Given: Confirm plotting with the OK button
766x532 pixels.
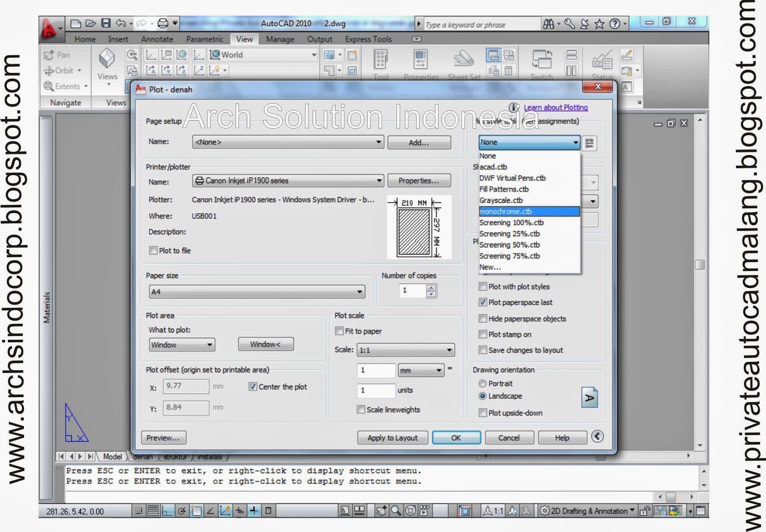Looking at the screenshot, I should coord(456,438).
